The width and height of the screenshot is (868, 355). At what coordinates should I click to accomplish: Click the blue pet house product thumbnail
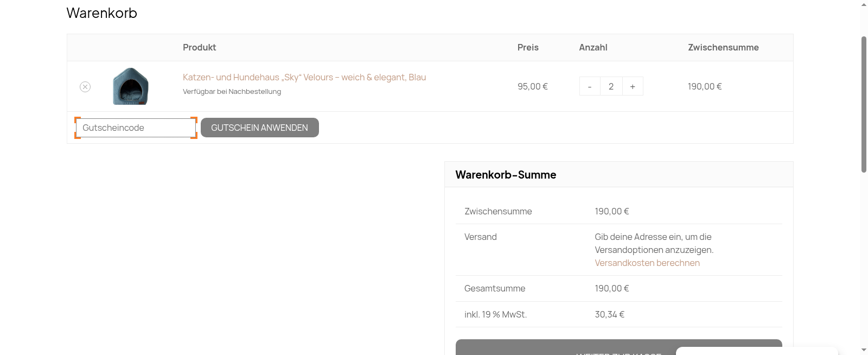(x=130, y=86)
